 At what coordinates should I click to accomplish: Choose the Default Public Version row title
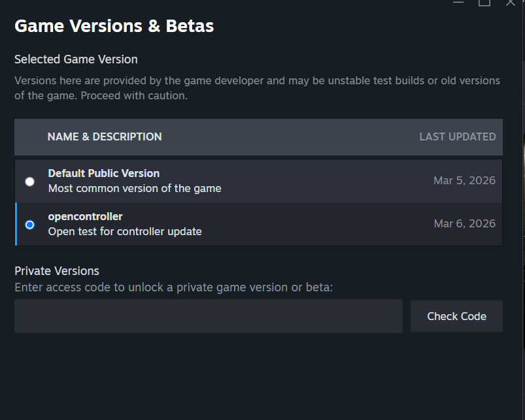[x=103, y=174]
